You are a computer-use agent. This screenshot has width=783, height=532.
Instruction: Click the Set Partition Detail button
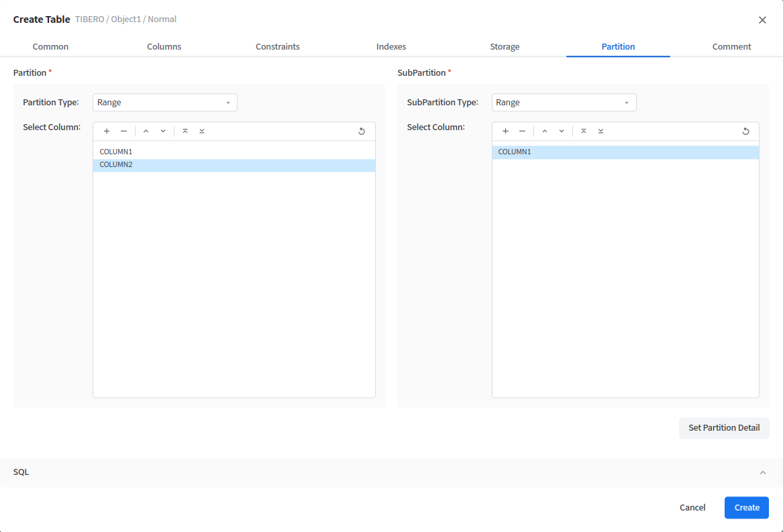[724, 428]
